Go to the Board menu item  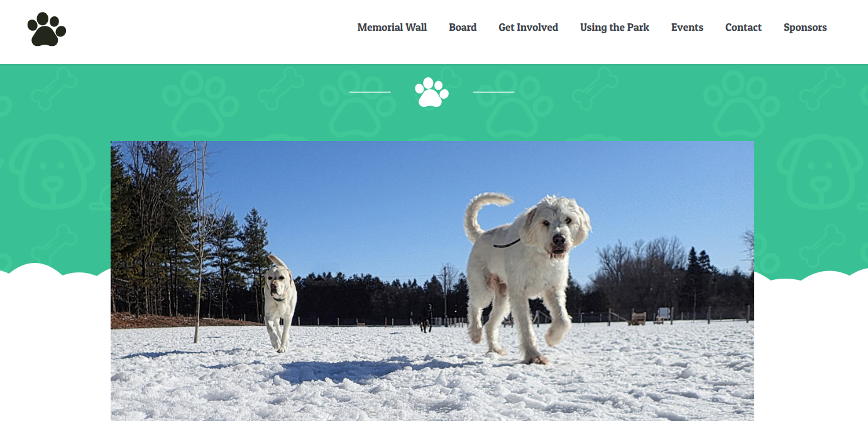click(463, 28)
